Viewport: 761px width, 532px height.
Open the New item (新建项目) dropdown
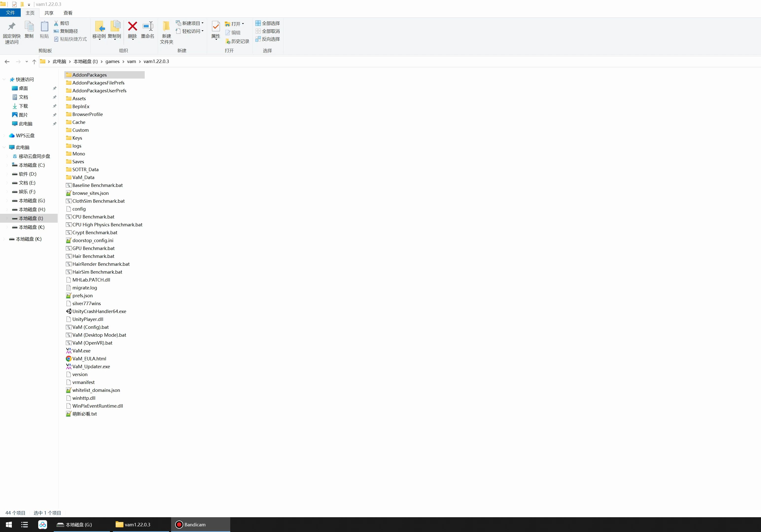tap(190, 23)
